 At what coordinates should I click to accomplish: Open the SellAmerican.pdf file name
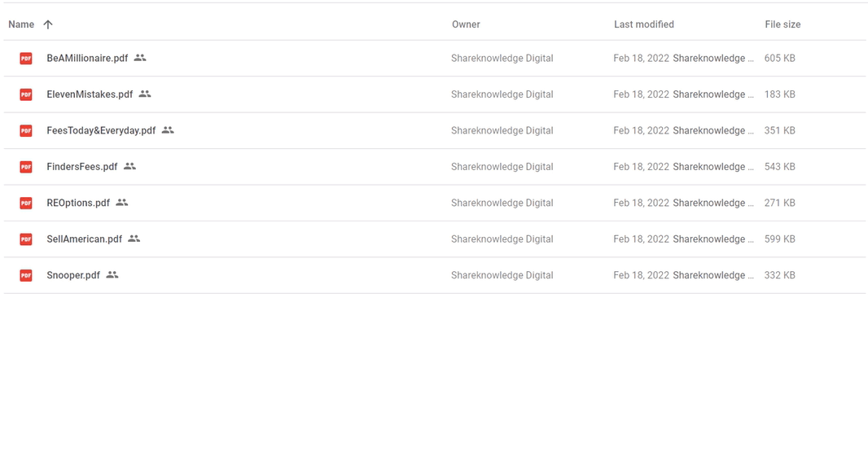[x=84, y=239]
